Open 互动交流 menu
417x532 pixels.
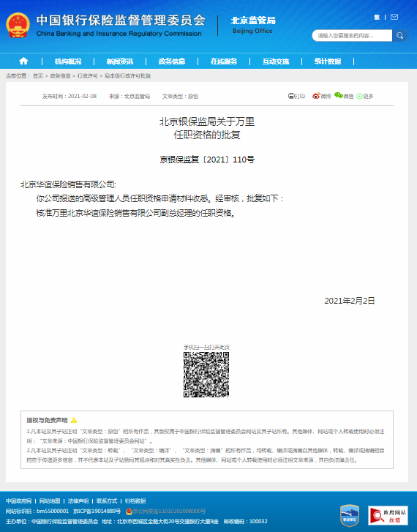pos(276,61)
